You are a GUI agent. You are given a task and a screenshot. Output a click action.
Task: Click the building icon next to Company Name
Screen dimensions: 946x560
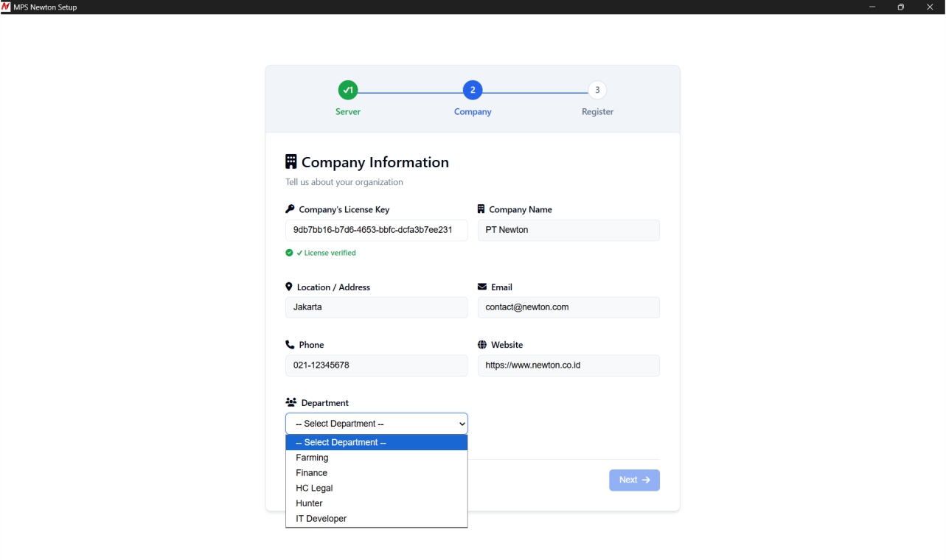(481, 209)
